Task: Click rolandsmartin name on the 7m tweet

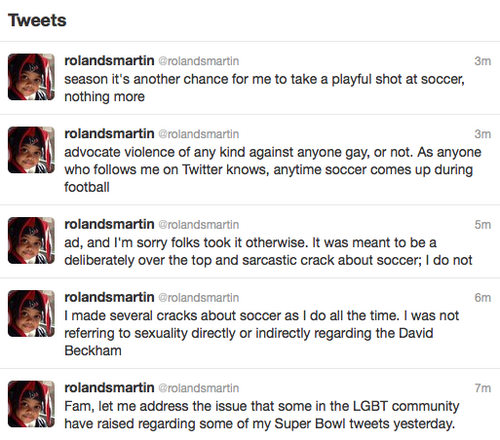Action: [109, 388]
